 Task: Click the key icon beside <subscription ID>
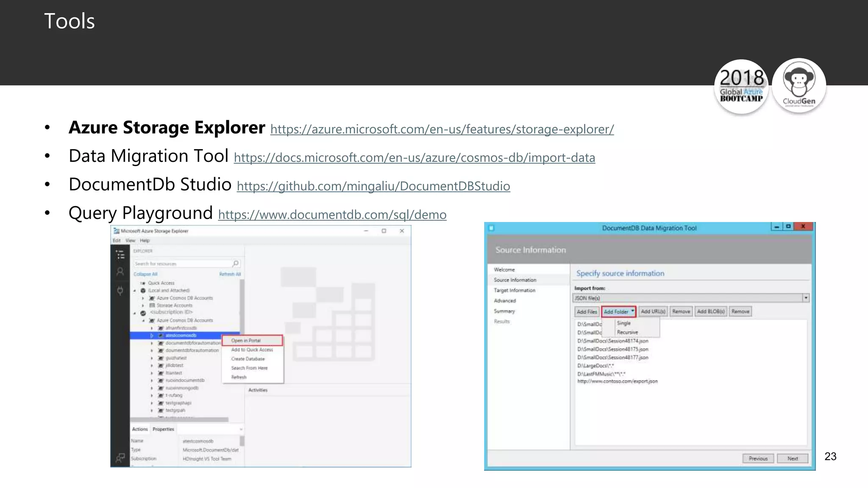tap(143, 313)
